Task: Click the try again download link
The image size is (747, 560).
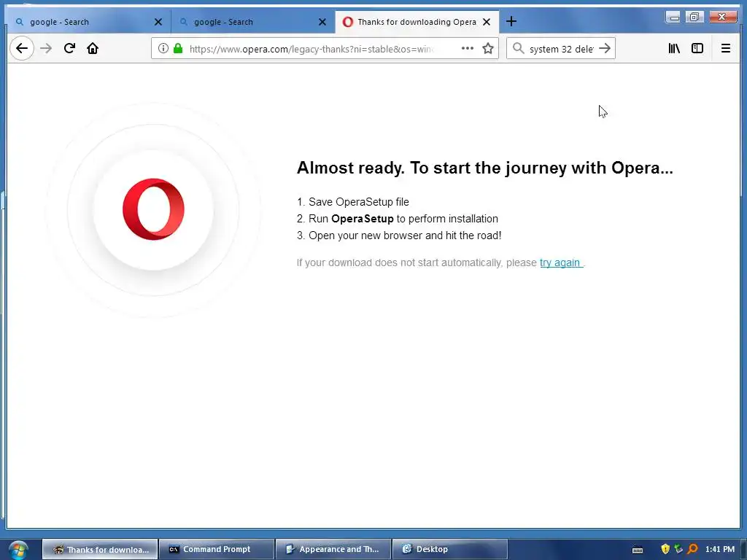Action: (560, 262)
